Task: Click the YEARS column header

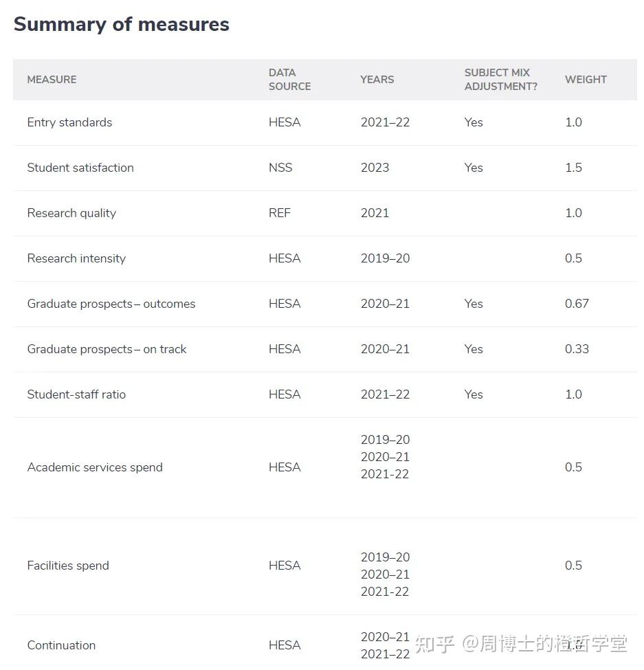Action: (377, 79)
